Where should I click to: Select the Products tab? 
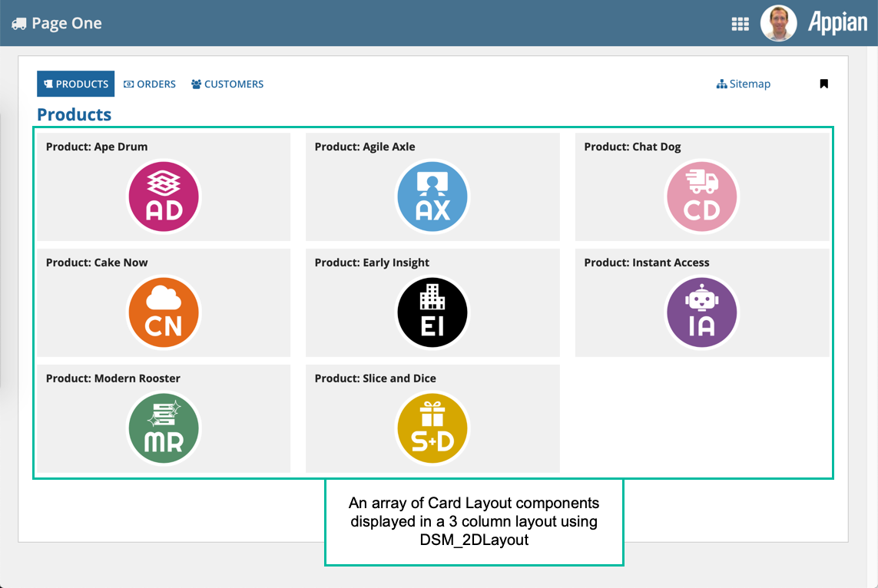[76, 84]
